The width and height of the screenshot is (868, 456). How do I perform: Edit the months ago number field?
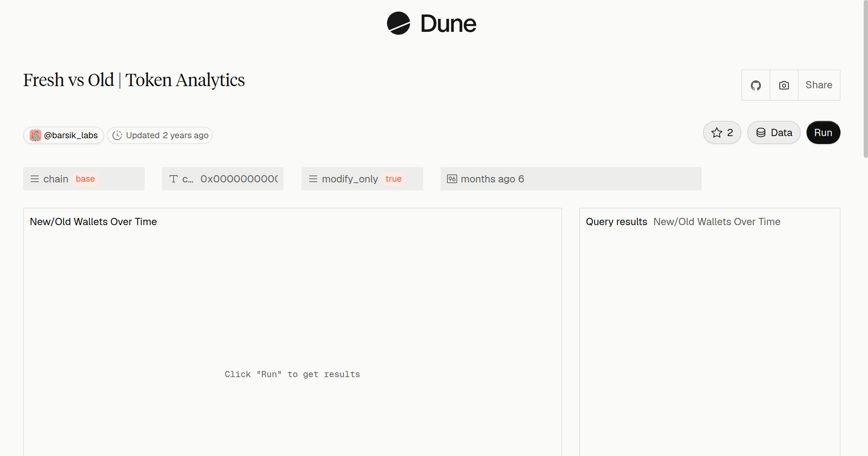click(571, 179)
